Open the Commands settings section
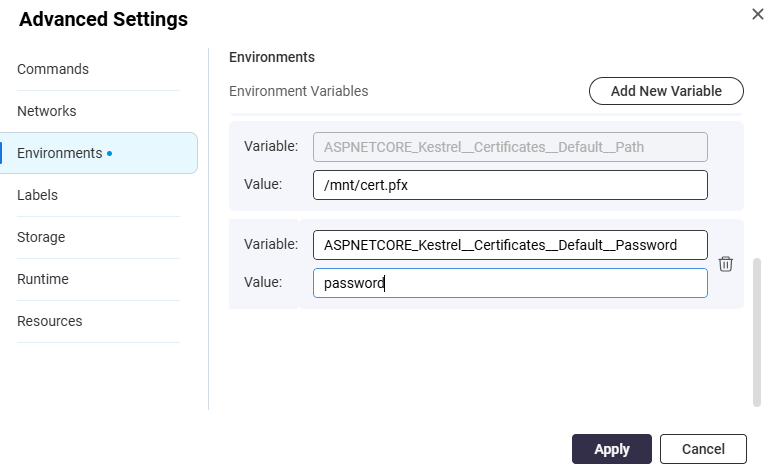This screenshot has height=475, width=774. pos(53,69)
